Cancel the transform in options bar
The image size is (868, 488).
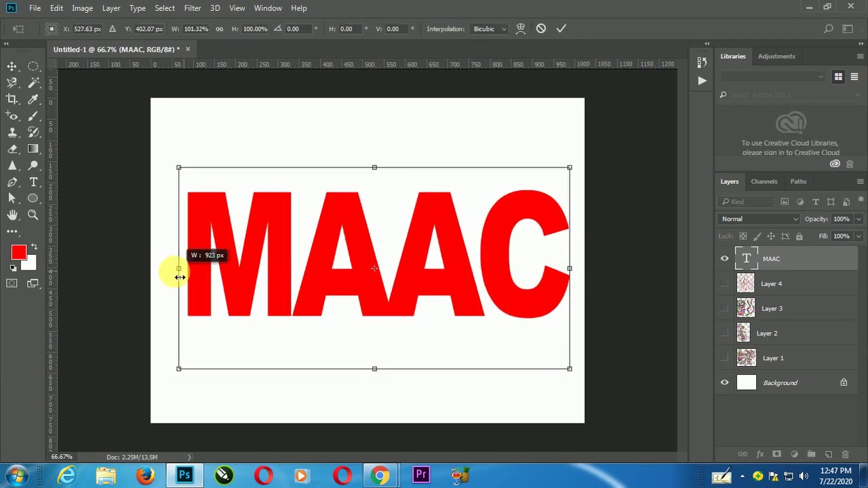[541, 28]
